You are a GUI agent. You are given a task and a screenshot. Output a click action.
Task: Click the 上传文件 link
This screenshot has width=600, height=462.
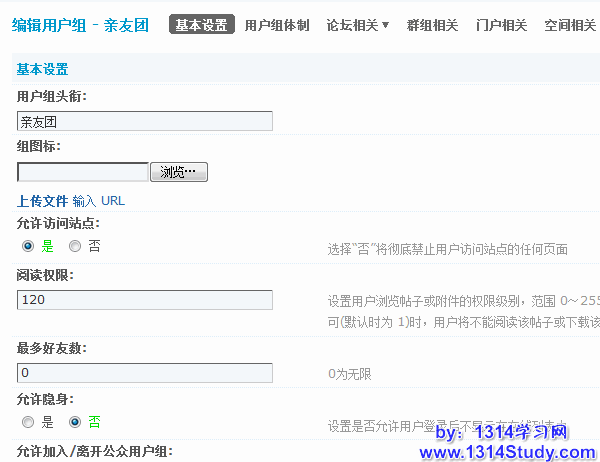42,201
